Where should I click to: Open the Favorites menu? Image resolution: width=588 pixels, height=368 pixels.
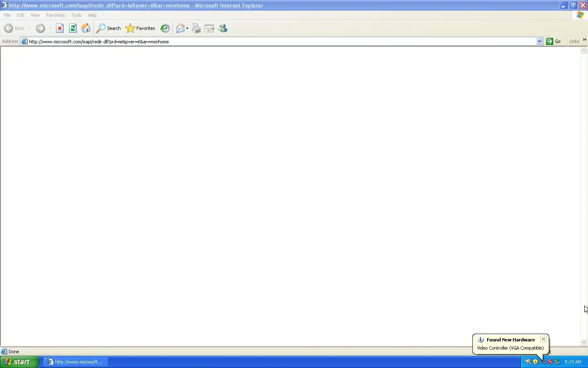56,15
